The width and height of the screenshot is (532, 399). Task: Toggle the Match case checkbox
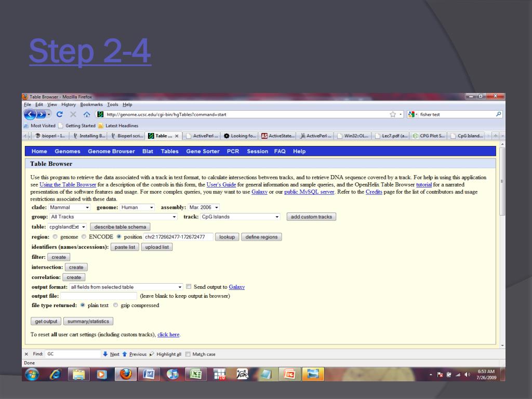point(188,354)
